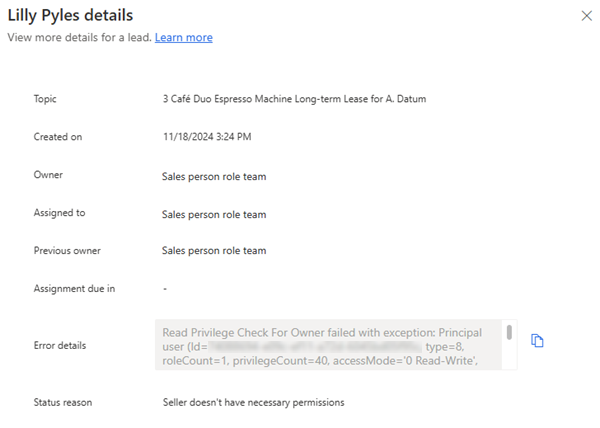Click the Created on date value

(207, 136)
